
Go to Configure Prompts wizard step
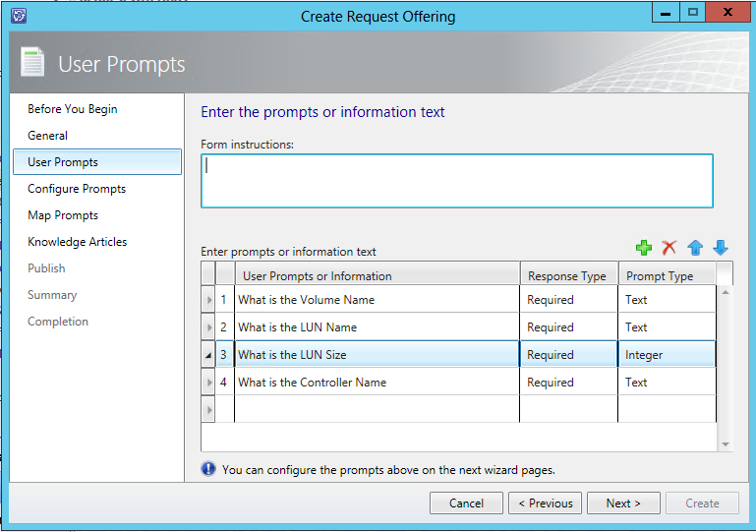pos(77,189)
